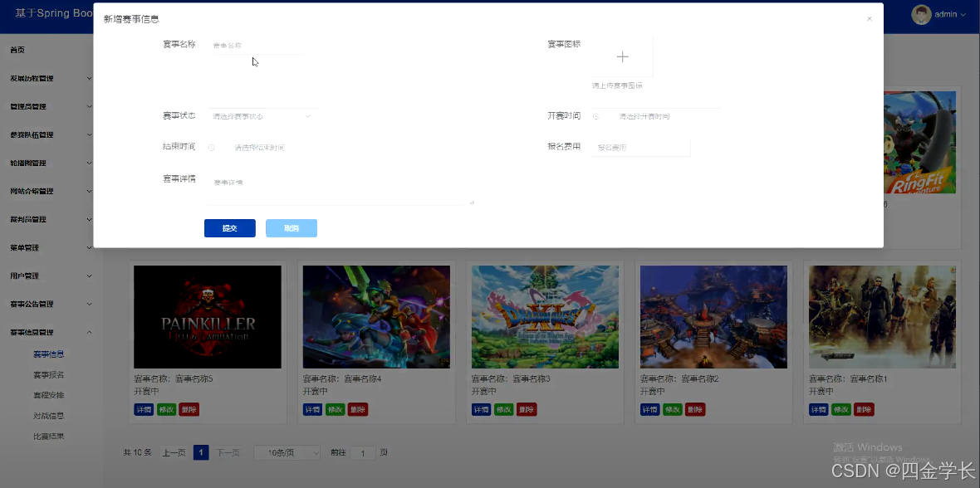Screen dimensions: 980x488
Task: Expand the 发展历程管理 menu
Action: click(x=51, y=78)
